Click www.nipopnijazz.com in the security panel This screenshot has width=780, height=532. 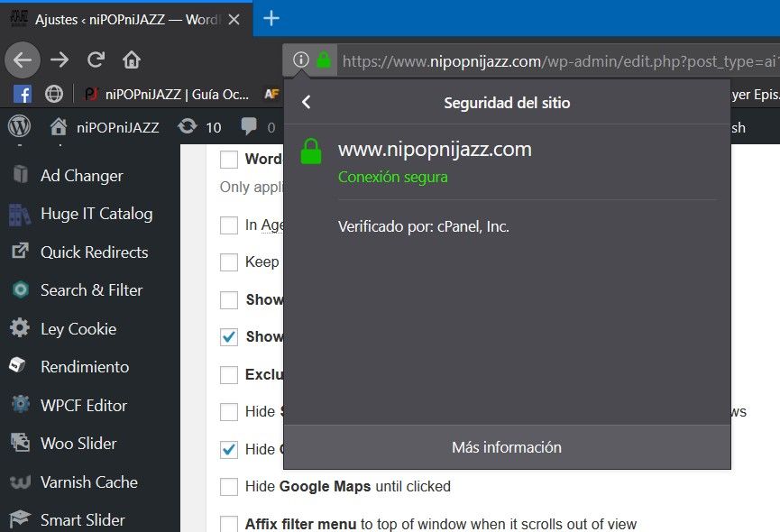point(436,149)
